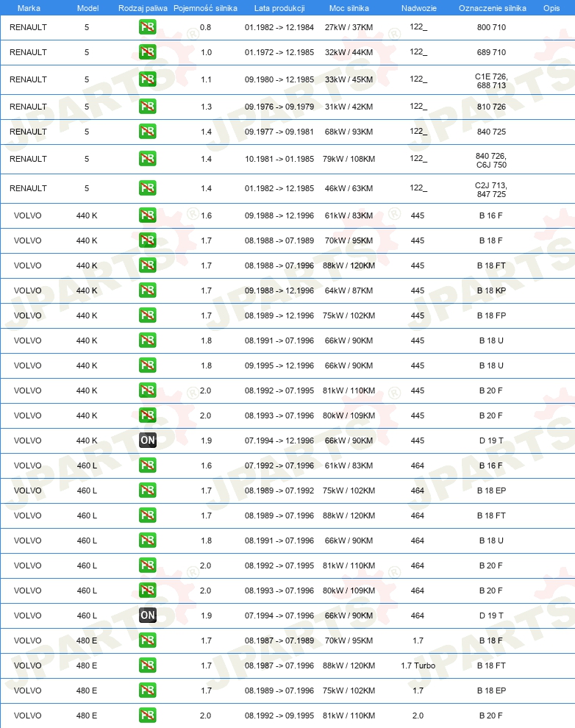This screenshot has height=728, width=575.
Task: Click the petrol icon in the Volvo 460 L 80kW / 109KM row
Action: pos(148,590)
